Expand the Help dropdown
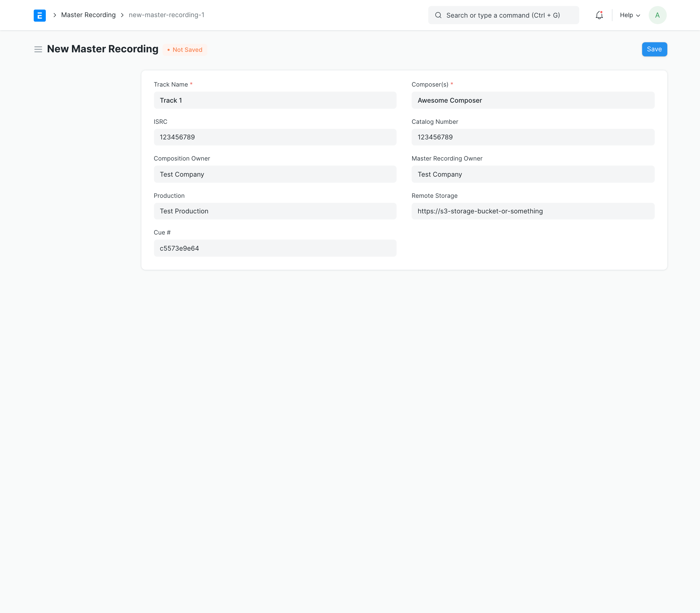700x613 pixels. pos(630,15)
